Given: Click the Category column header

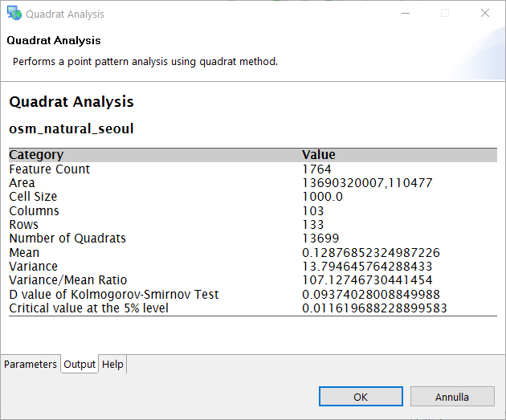Looking at the screenshot, I should click(x=36, y=155).
